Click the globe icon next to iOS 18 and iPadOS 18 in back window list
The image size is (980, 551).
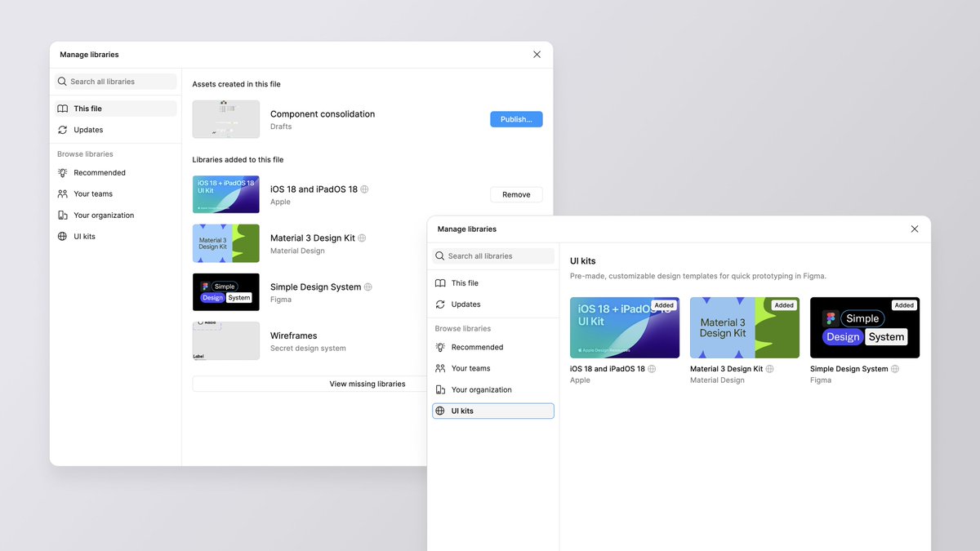[364, 189]
